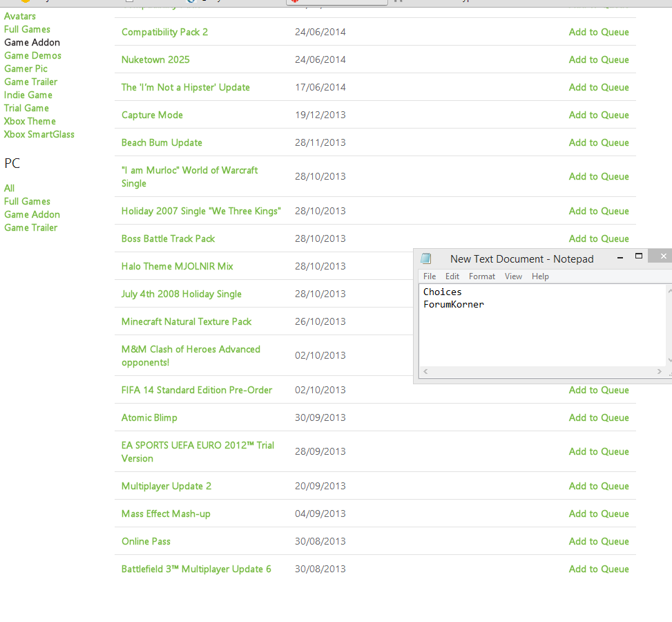672x622 pixels.
Task: Open Xbox Full Games category above Game Addon
Action: 27,30
